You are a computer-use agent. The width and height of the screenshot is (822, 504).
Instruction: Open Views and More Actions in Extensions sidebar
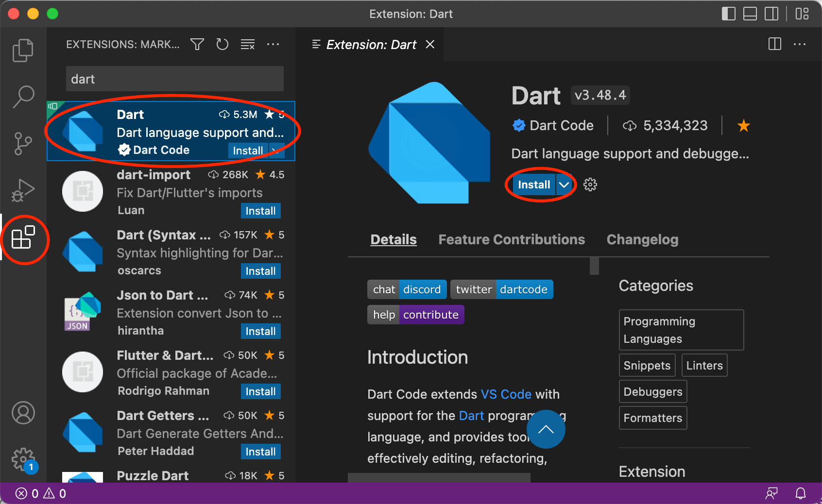273,45
